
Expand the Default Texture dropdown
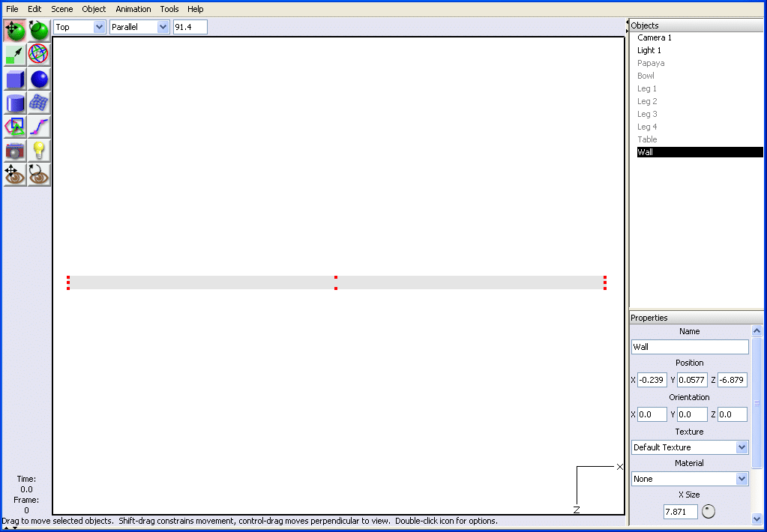click(x=690, y=447)
